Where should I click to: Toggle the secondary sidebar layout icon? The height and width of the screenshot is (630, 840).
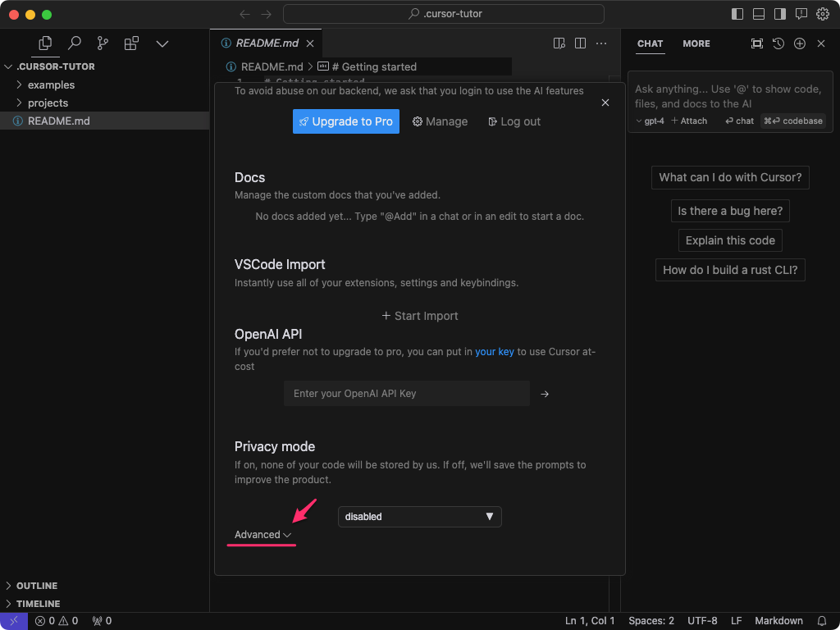tap(780, 14)
